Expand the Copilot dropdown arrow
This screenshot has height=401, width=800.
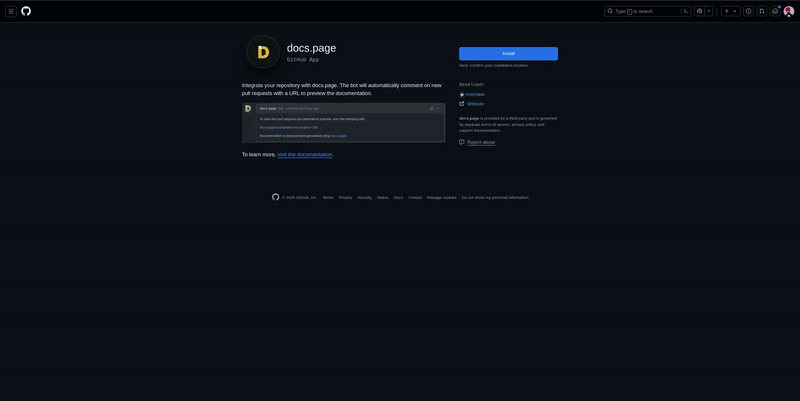(x=709, y=11)
